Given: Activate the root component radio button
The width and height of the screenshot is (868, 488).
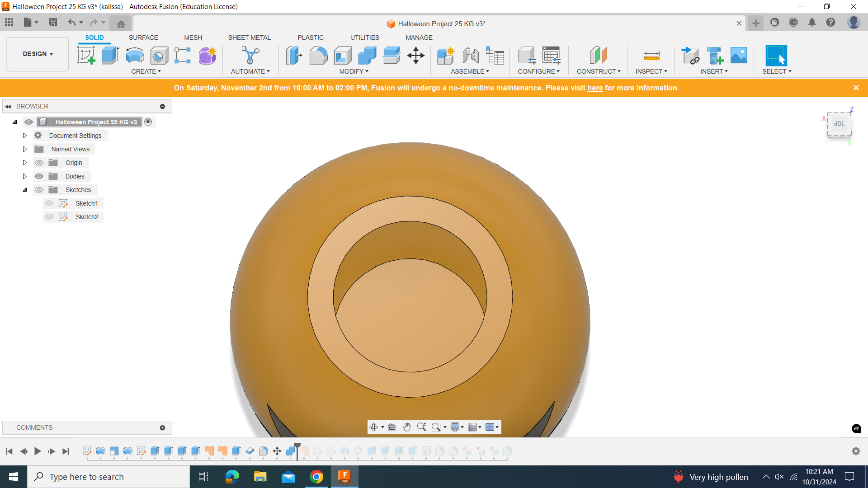Looking at the screenshot, I should (148, 122).
